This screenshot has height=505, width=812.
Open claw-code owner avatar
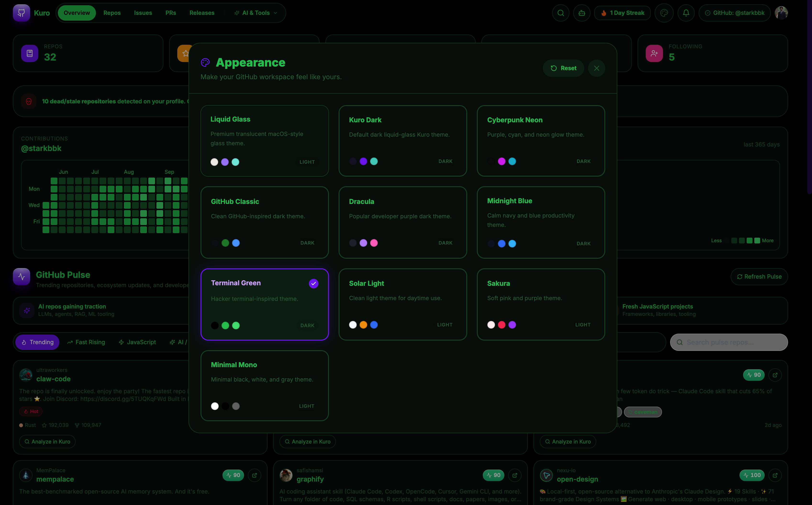click(26, 375)
